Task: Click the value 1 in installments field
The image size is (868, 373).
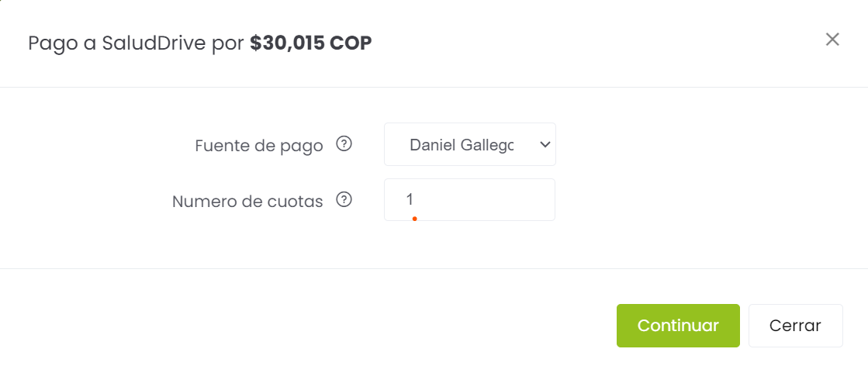Action: point(410,200)
